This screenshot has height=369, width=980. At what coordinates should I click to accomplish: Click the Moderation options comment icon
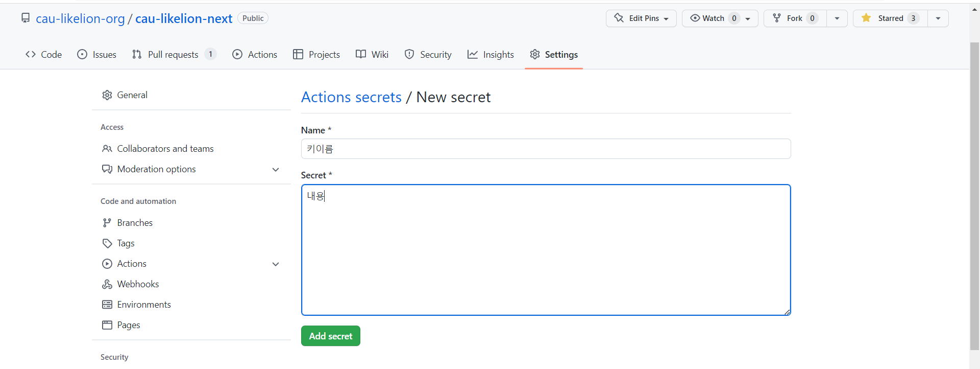[107, 169]
